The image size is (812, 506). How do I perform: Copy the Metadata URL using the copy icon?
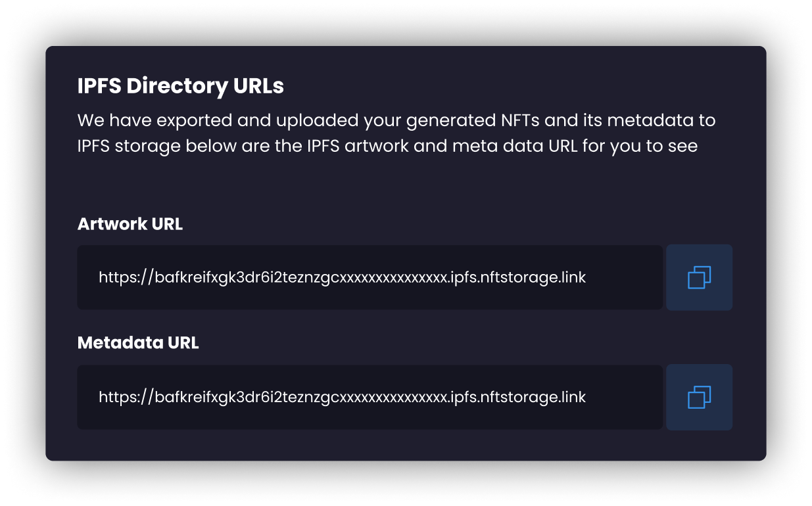pyautogui.click(x=699, y=397)
